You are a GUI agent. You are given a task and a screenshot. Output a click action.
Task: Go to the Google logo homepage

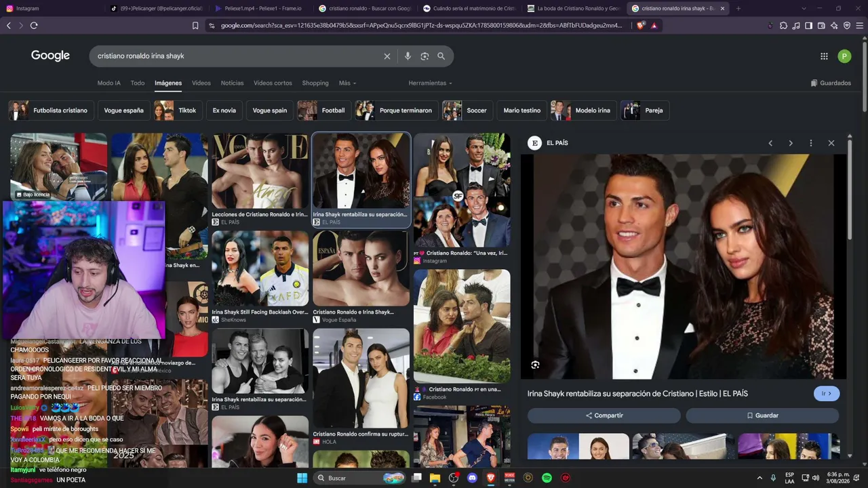coord(50,56)
